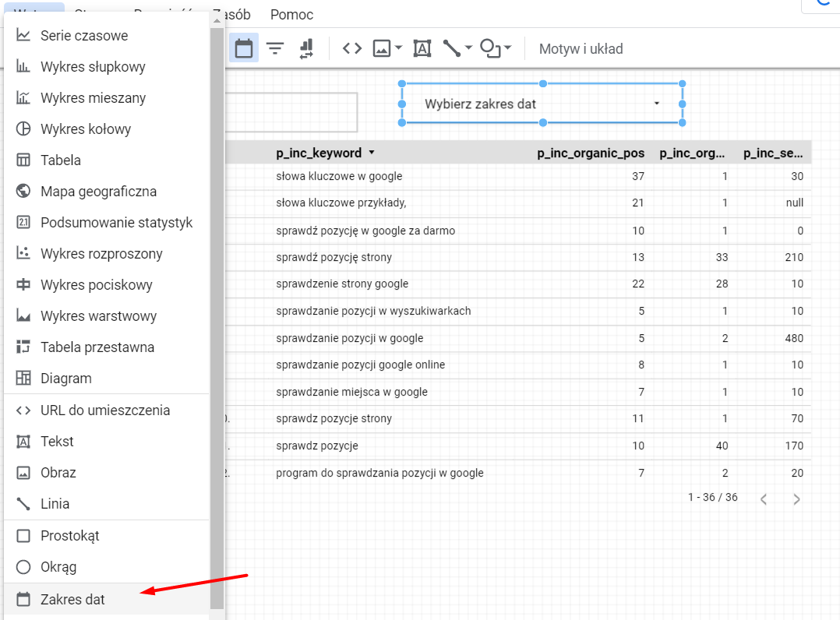840x620 pixels.
Task: Select the line tool toolbar icon
Action: pyautogui.click(x=452, y=49)
